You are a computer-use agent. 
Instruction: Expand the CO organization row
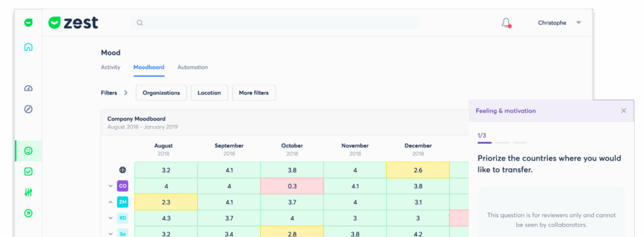[110, 186]
